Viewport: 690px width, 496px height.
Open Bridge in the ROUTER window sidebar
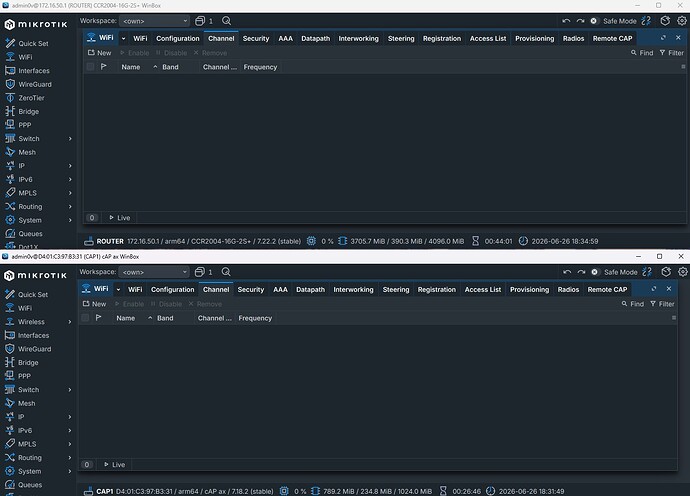(22, 111)
